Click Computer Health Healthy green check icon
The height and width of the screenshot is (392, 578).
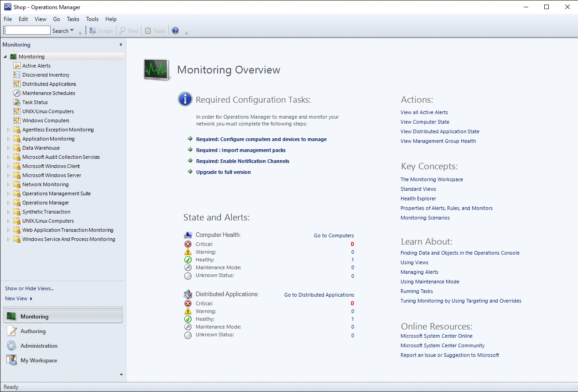[188, 260]
